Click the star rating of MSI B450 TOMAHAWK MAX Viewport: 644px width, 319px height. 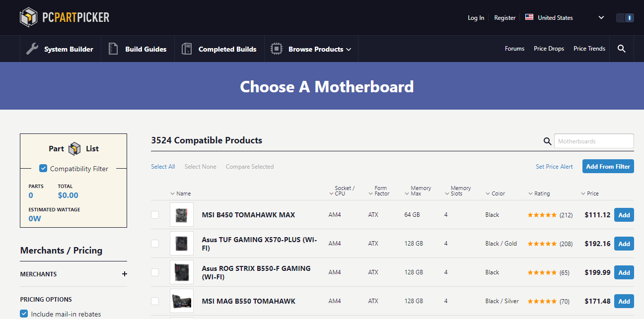click(542, 215)
